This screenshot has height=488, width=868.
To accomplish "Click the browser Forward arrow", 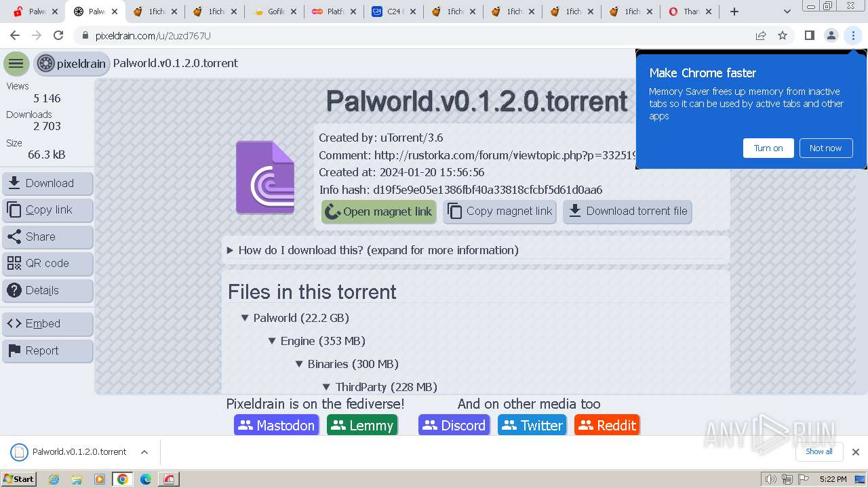I will (37, 35).
